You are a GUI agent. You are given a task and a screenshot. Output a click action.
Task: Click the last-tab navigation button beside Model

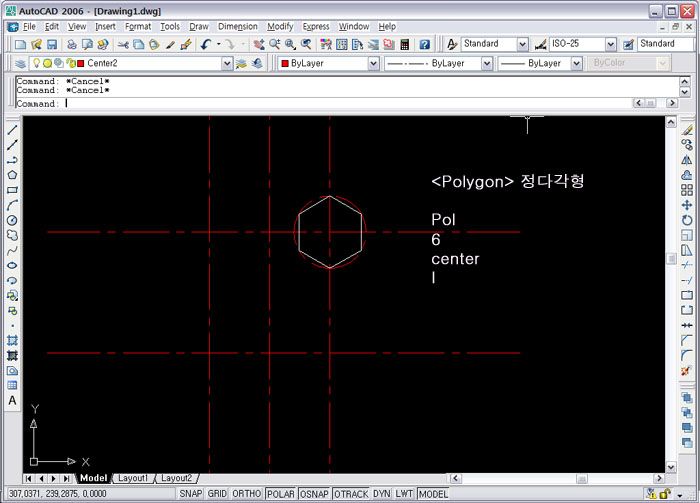point(67,478)
